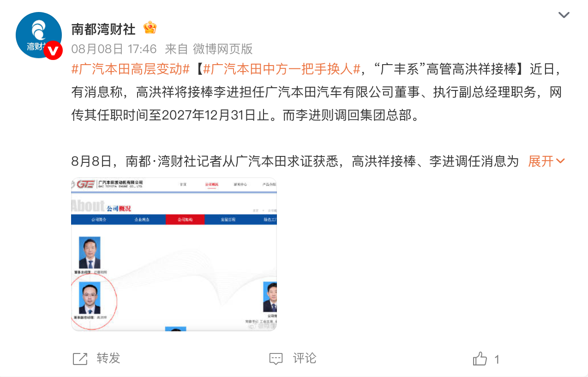Click the chevron arrow beside 展开
Screen dimensions: 588x377
click(x=560, y=161)
